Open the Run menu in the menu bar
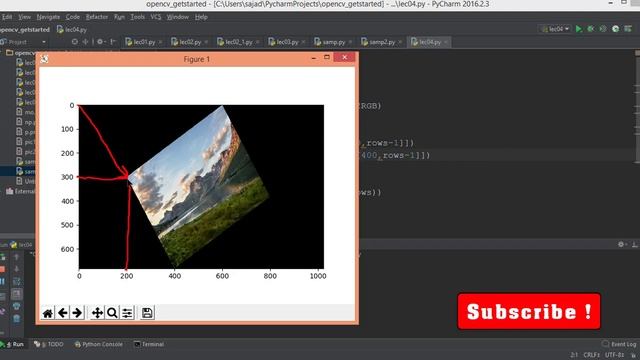 click(119, 17)
